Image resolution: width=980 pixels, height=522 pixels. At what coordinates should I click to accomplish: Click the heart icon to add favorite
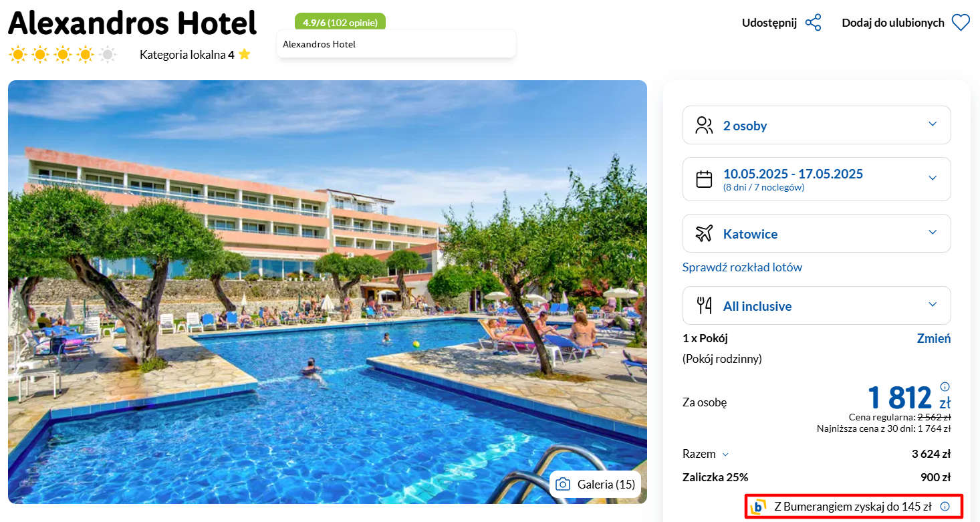961,23
